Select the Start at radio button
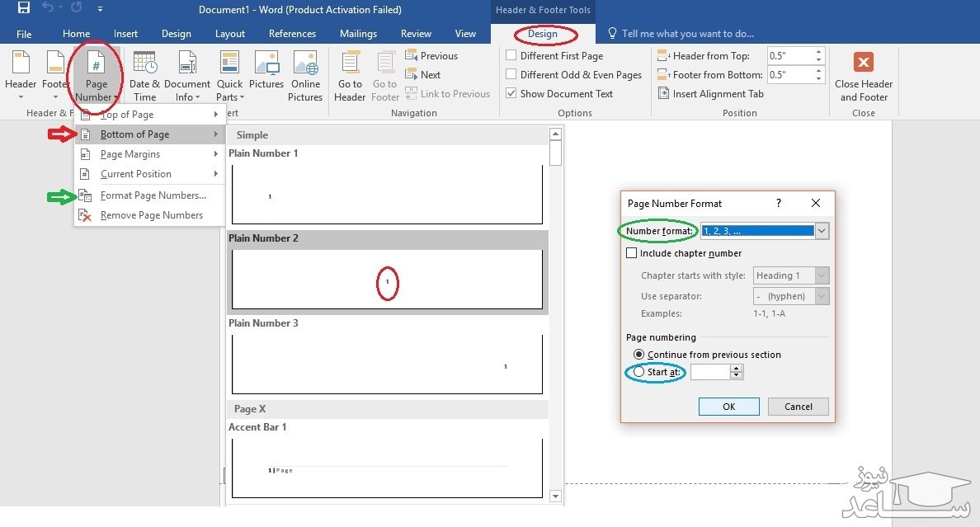Screen dimensions: 980x527 pyautogui.click(x=639, y=372)
